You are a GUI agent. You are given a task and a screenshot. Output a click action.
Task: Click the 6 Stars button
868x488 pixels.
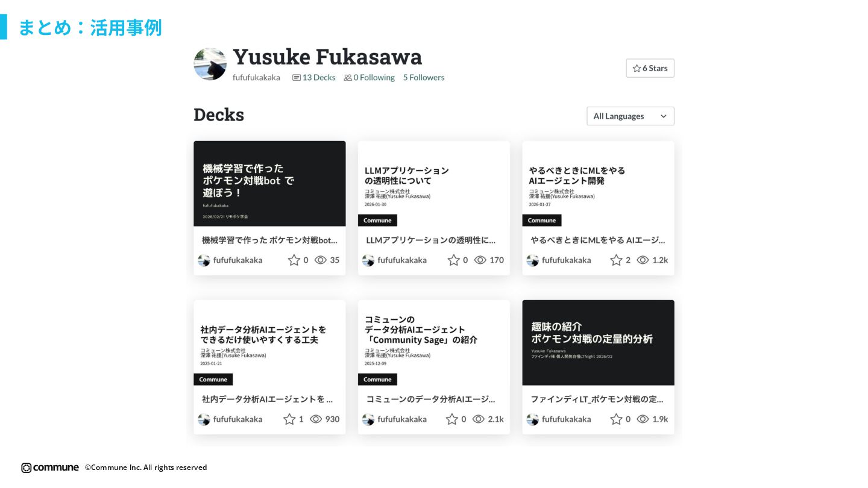pyautogui.click(x=650, y=68)
